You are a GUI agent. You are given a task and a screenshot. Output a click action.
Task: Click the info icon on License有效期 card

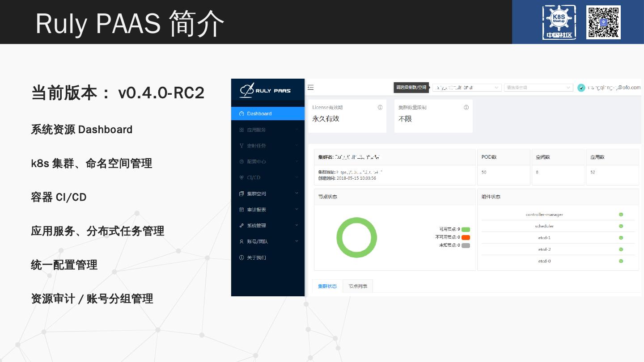click(380, 107)
